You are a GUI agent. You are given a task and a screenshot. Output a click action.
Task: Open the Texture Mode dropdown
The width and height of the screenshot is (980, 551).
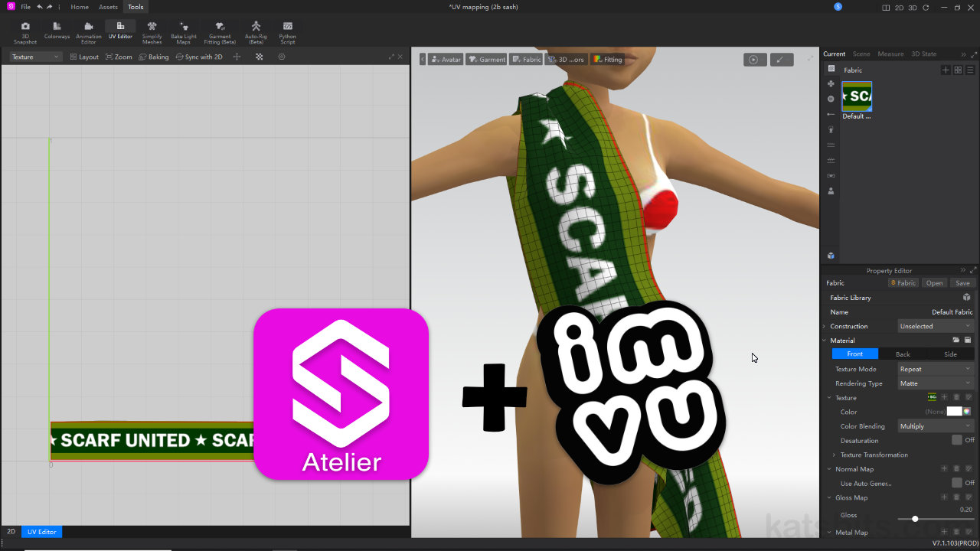[x=935, y=369]
